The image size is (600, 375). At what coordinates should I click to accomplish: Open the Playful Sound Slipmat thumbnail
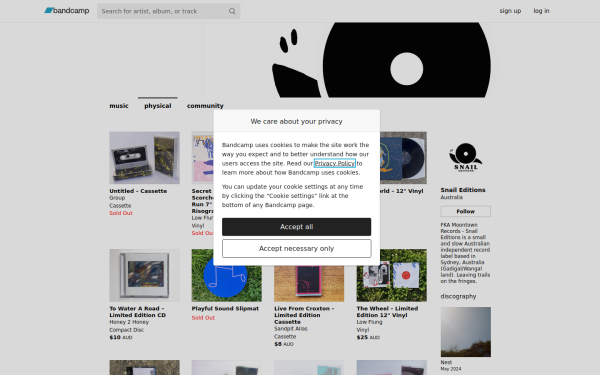tap(227, 276)
